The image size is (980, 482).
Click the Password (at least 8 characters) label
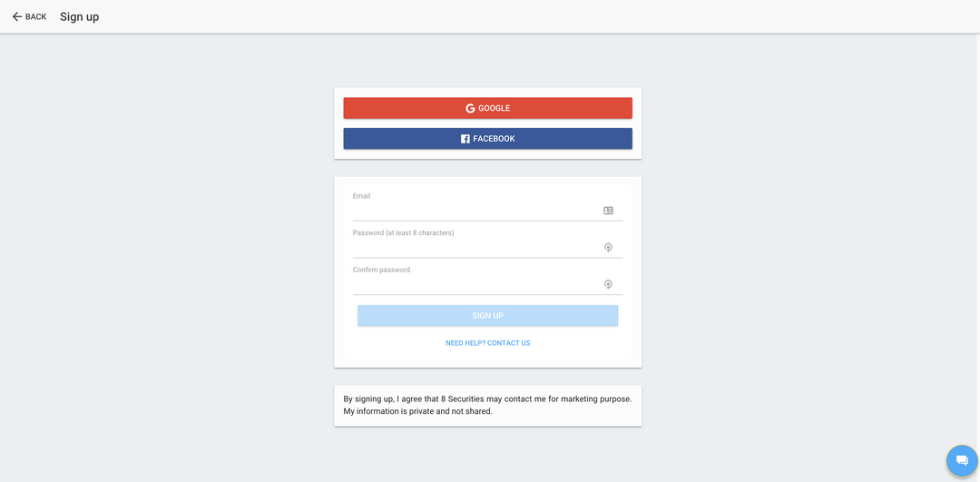[403, 233]
